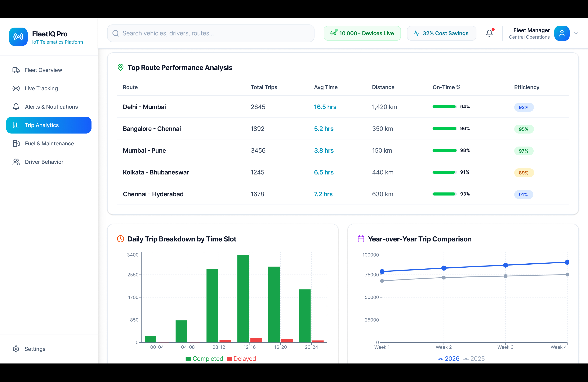Open the Fleet Overview sidebar icon

(x=16, y=70)
